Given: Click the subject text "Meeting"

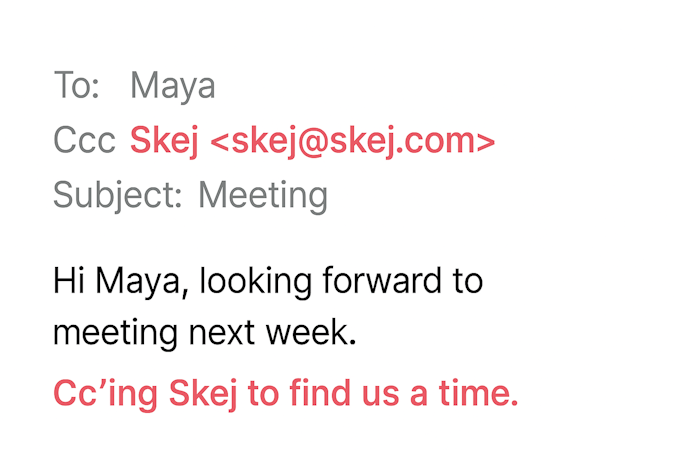Looking at the screenshot, I should pyautogui.click(x=263, y=195).
